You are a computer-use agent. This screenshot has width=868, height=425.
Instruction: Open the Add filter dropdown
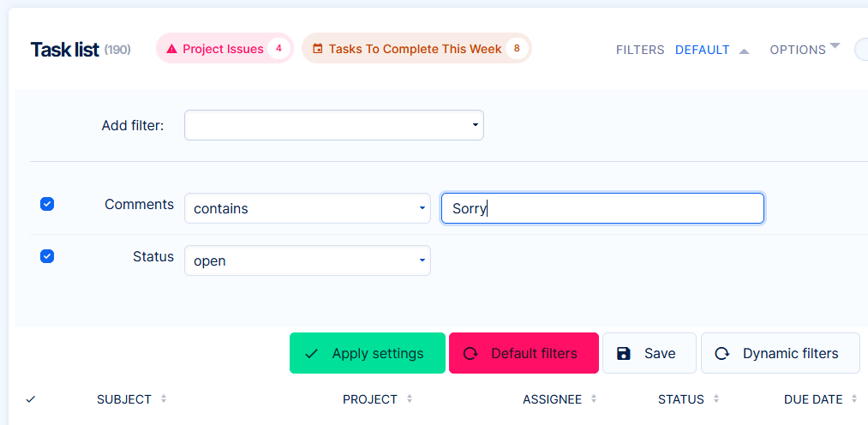click(x=333, y=125)
